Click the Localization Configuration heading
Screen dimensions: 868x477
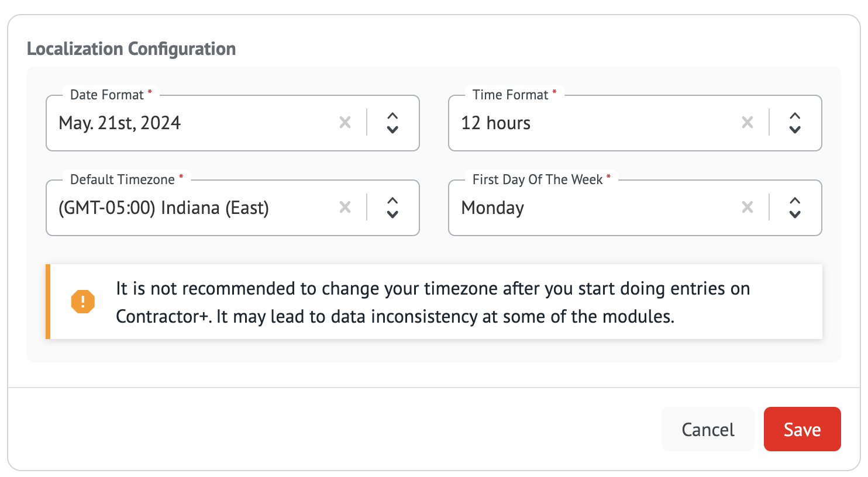coord(132,49)
